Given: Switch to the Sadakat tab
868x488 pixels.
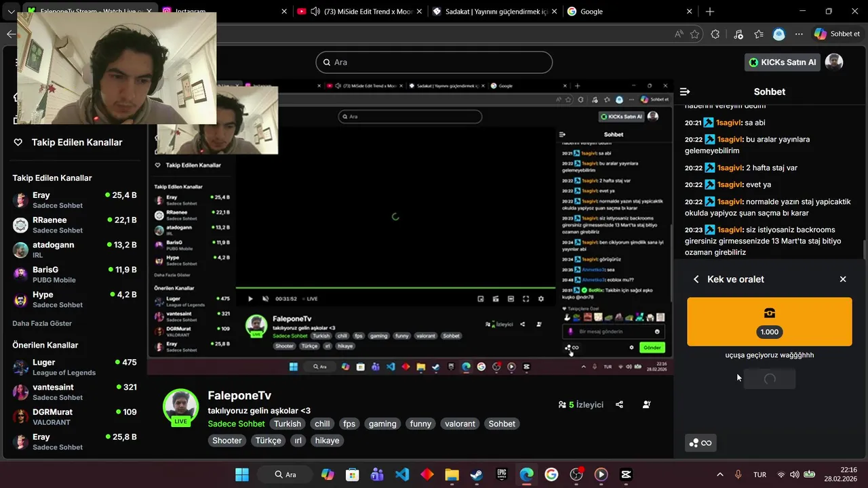Looking at the screenshot, I should pyautogui.click(x=495, y=12).
